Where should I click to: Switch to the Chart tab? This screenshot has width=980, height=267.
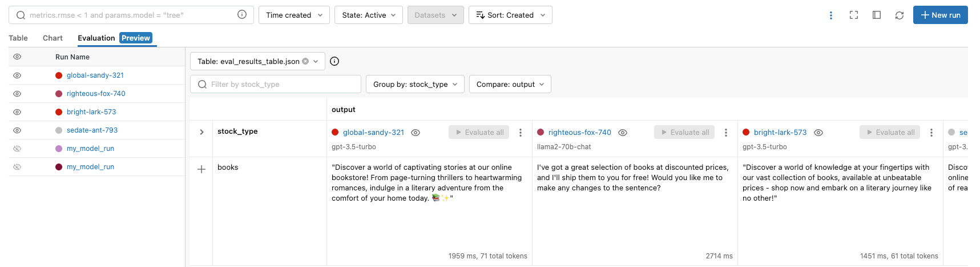pyautogui.click(x=53, y=38)
